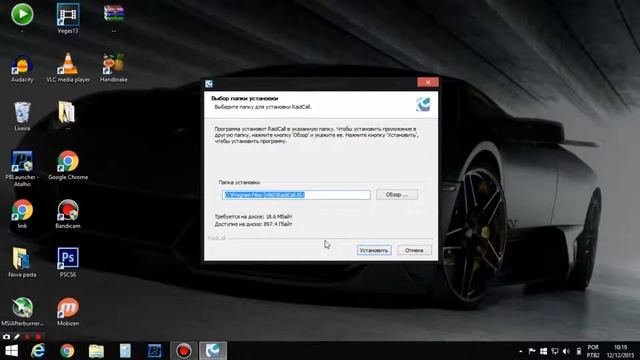Open Internet Explorer from the taskbar
640x360 pixels.
38,351
